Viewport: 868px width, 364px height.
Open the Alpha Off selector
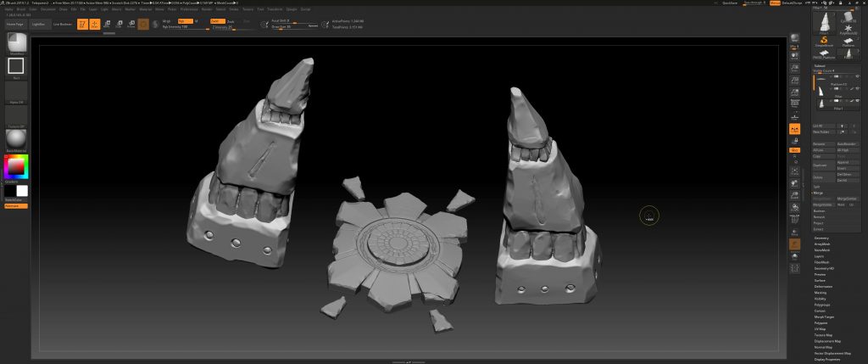(16, 92)
